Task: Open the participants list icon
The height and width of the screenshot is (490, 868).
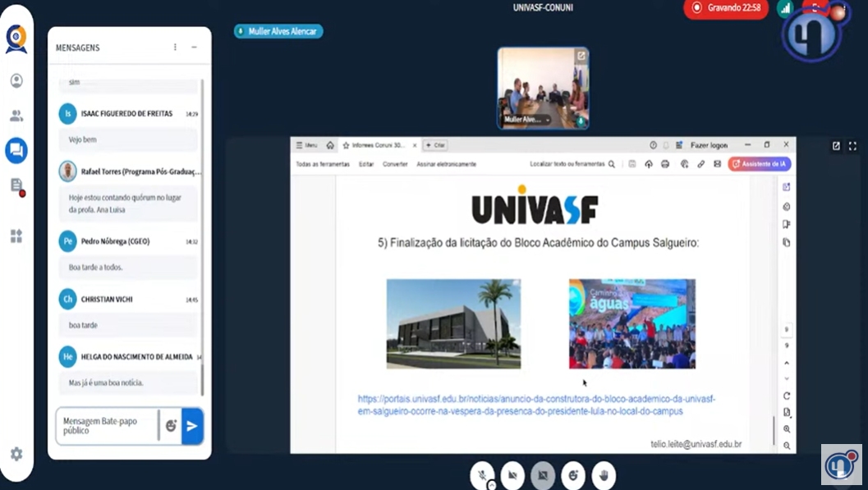Action: pos(16,116)
